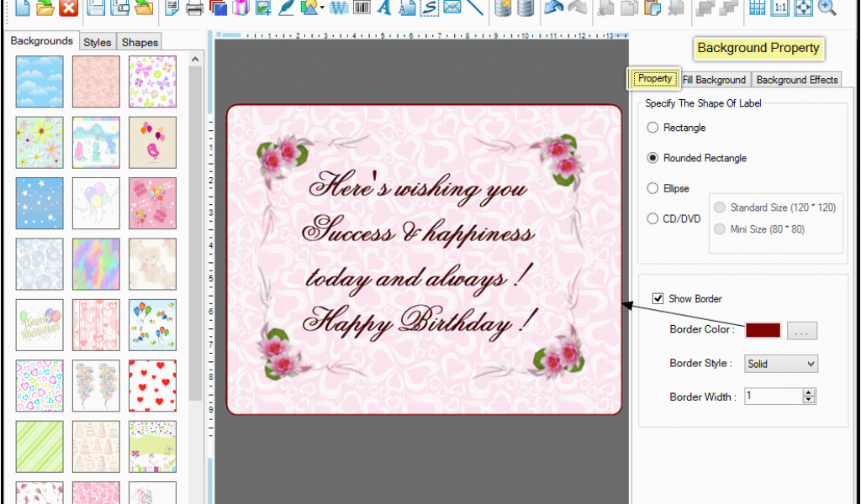The image size is (861, 504).
Task: Select the 'Success & happiness' text line
Action: pyautogui.click(x=419, y=232)
